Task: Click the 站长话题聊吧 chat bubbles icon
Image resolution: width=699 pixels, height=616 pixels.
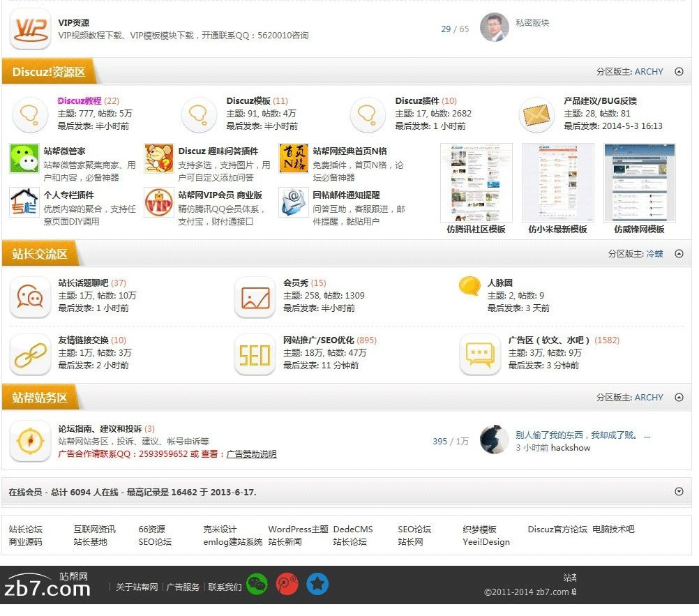Action: [x=30, y=297]
